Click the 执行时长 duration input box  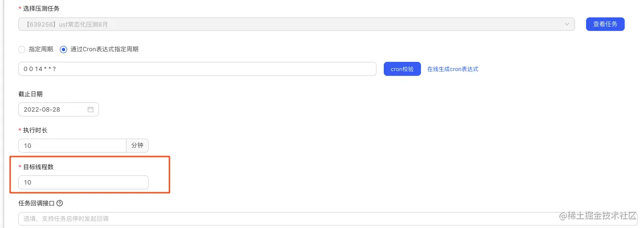click(x=72, y=145)
